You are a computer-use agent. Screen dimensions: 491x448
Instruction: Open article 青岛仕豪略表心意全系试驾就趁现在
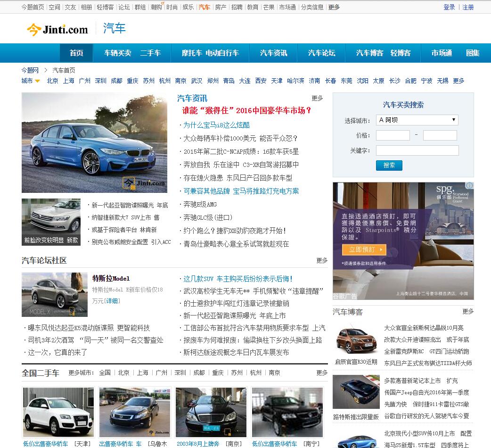[x=236, y=244]
